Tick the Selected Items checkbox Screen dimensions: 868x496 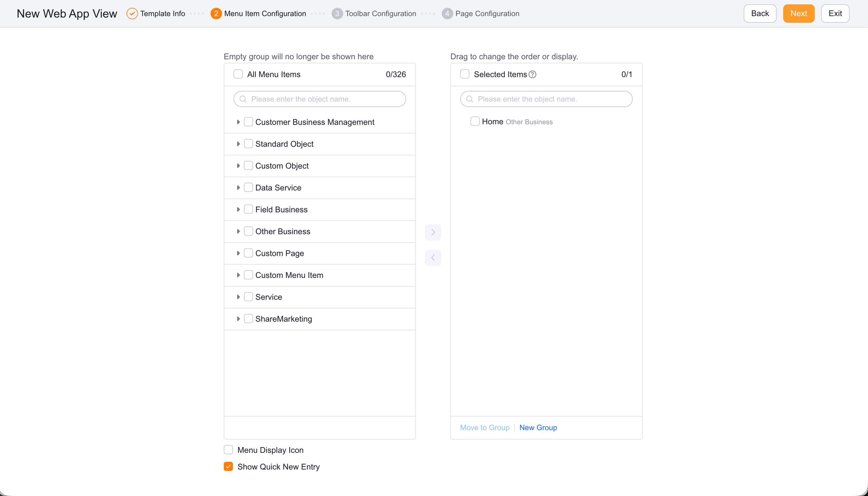[465, 74]
